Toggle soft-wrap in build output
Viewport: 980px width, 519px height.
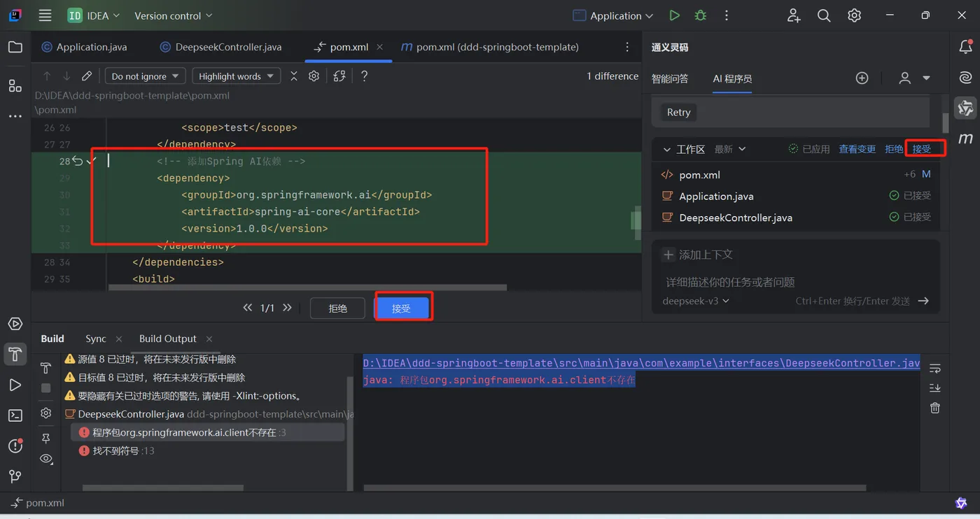pos(934,369)
